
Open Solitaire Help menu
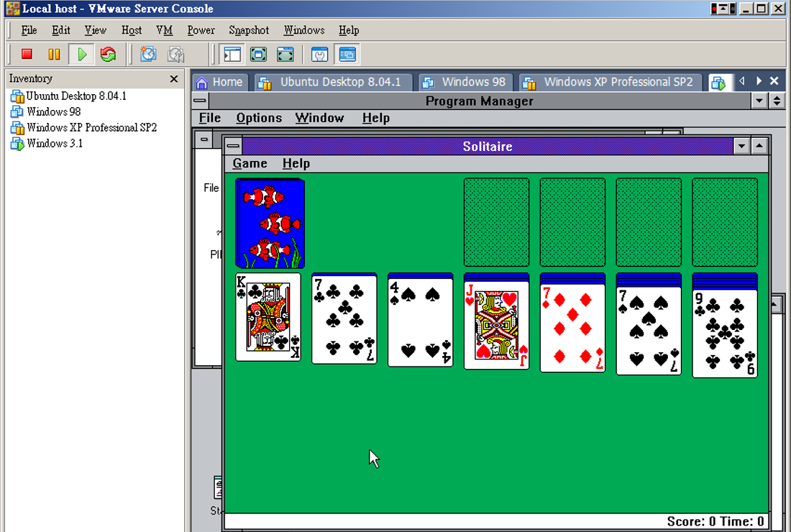pyautogui.click(x=296, y=163)
